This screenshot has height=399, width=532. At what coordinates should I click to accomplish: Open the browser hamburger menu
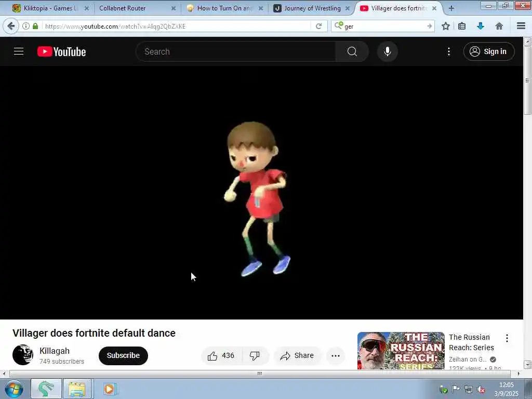coord(521,26)
